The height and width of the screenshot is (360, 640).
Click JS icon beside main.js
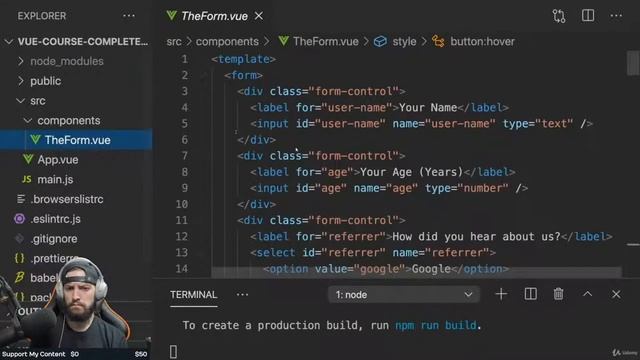coord(27,179)
